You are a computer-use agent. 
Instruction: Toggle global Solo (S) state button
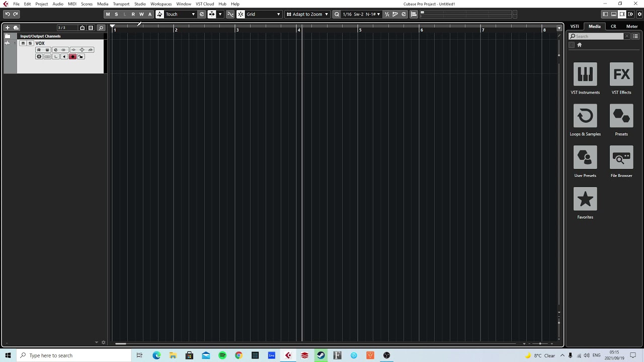[116, 14]
